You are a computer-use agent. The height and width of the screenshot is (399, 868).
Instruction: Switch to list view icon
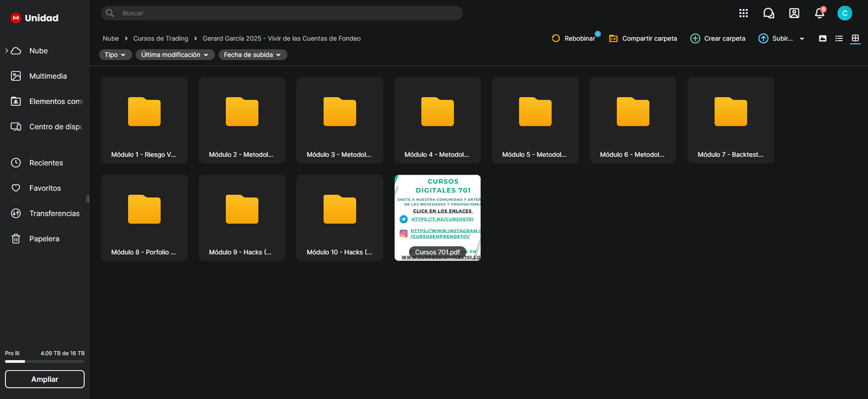[839, 38]
